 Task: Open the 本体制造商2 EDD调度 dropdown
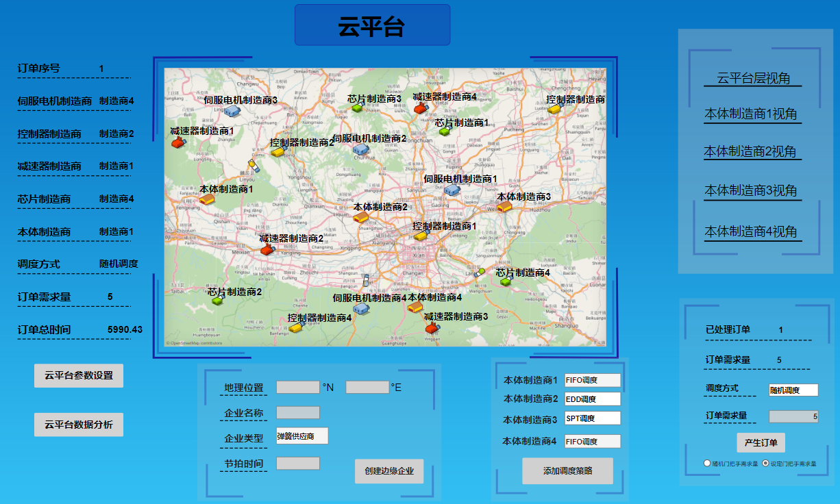click(x=592, y=399)
